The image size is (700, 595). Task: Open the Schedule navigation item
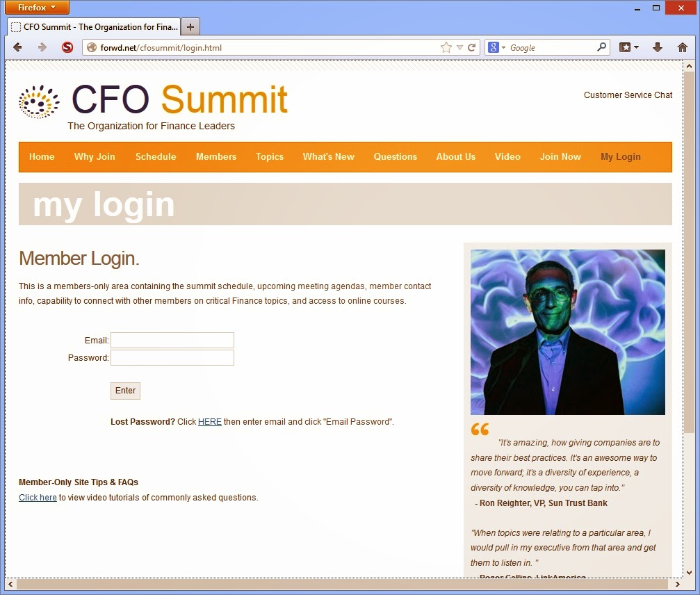coord(156,156)
